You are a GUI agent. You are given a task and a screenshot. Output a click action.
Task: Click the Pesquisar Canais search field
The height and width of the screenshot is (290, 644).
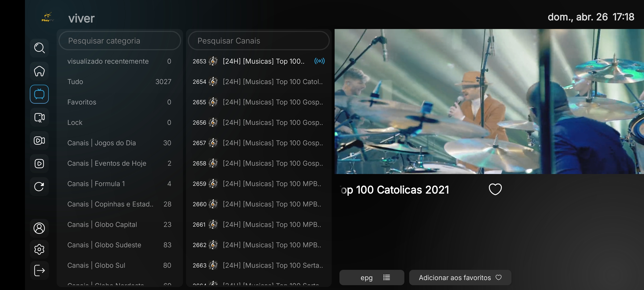click(259, 41)
